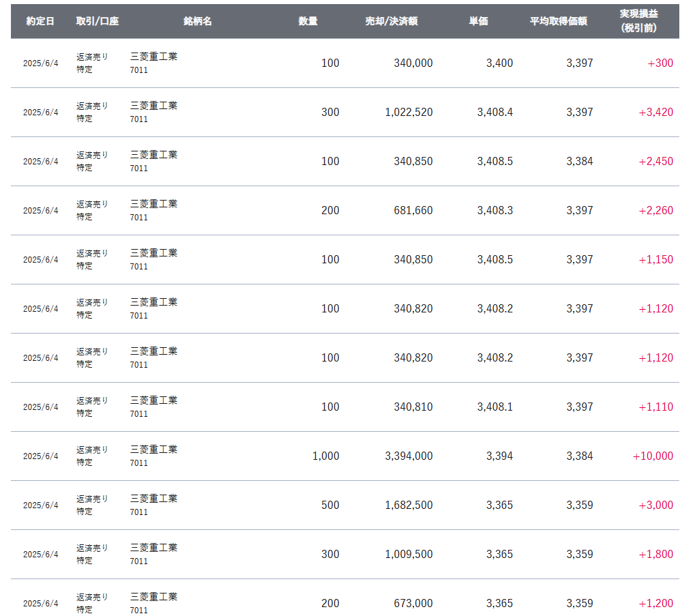Click the 実現損益(税引前) column header
This screenshot has height=616, width=695.
click(638, 21)
